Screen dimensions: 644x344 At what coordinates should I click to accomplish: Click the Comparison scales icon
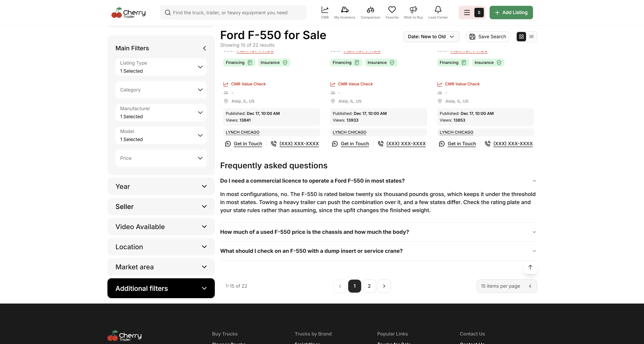click(x=370, y=10)
